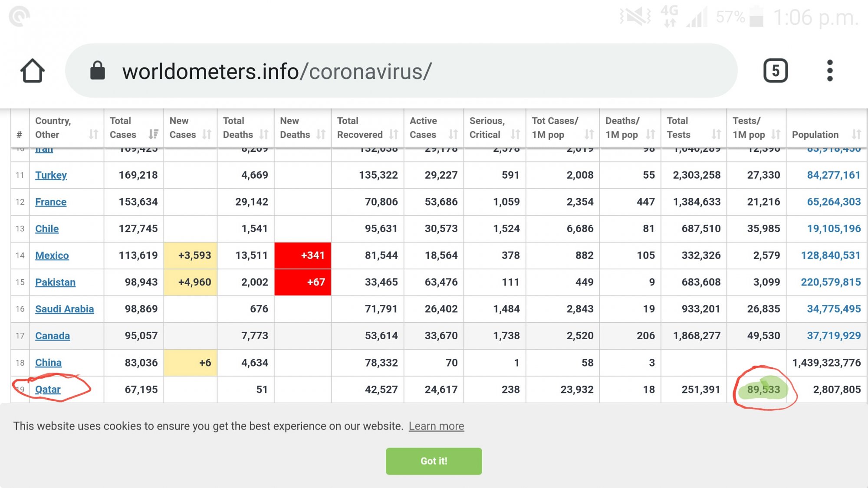Open Saudi Arabia population link 34,775,495
Image resolution: width=868 pixels, height=488 pixels.
834,309
